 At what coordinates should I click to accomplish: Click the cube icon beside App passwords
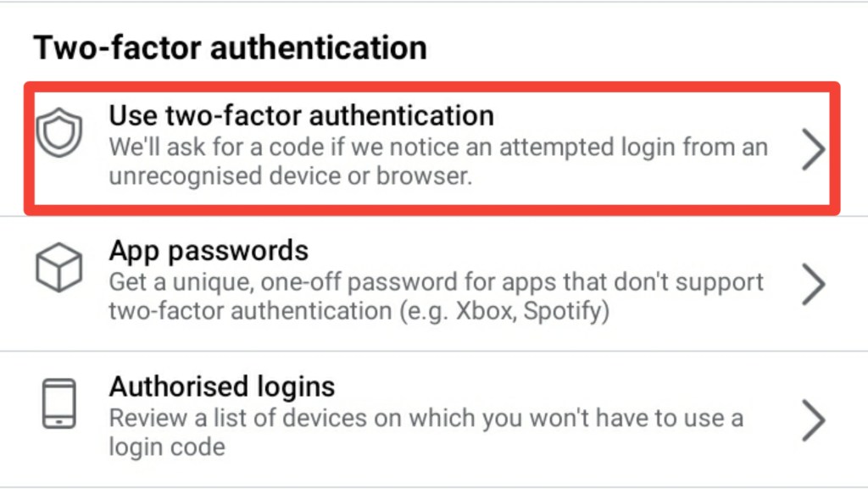[58, 269]
